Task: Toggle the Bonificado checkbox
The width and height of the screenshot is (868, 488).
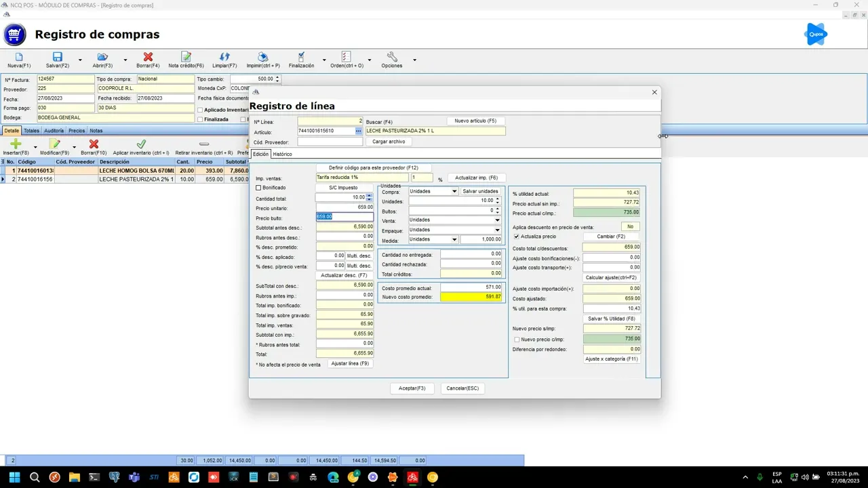Action: (258, 188)
